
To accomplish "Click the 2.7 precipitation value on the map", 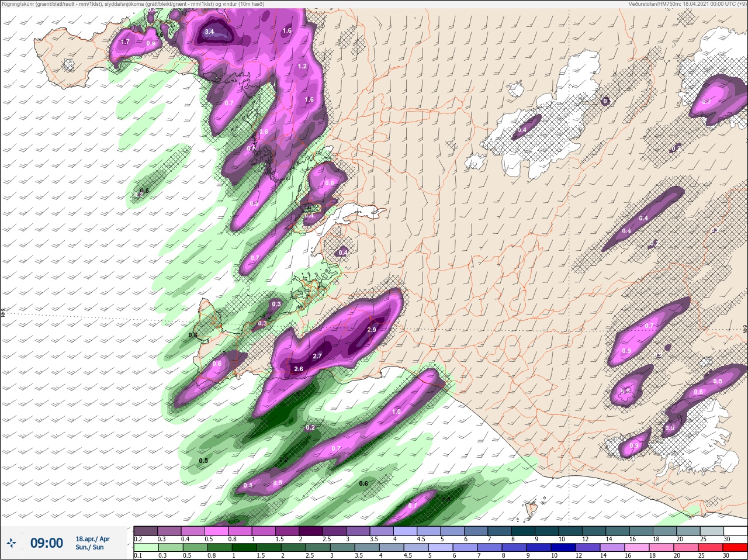I will [317, 356].
